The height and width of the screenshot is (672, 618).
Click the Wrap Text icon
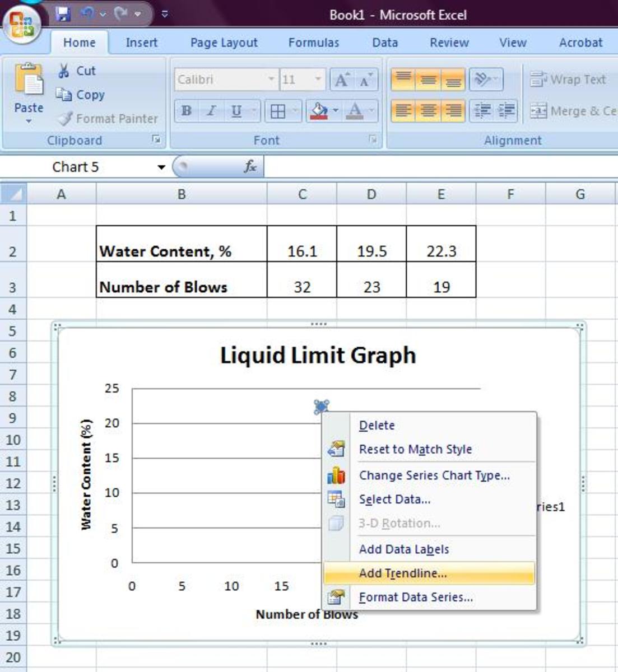click(x=539, y=80)
